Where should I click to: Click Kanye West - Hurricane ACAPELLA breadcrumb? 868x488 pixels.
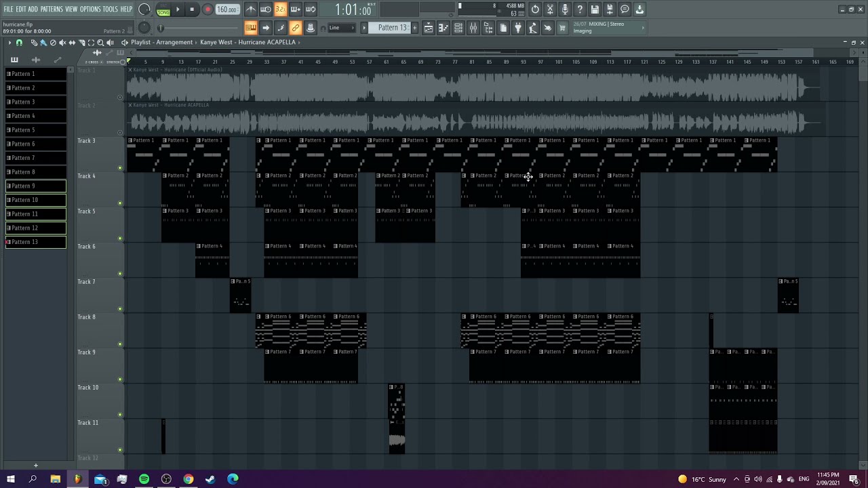click(248, 42)
